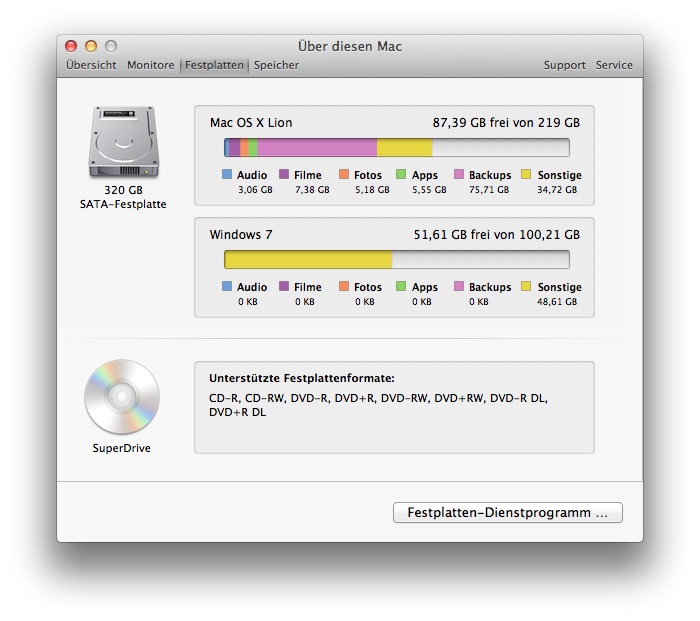The height and width of the screenshot is (621, 700).
Task: Open the Support link
Action: click(x=564, y=65)
